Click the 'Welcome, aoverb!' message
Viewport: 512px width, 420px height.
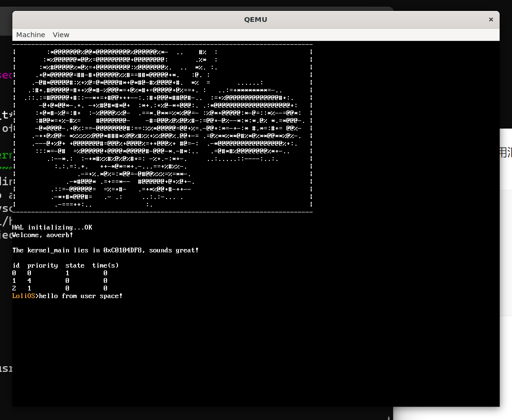click(x=42, y=235)
